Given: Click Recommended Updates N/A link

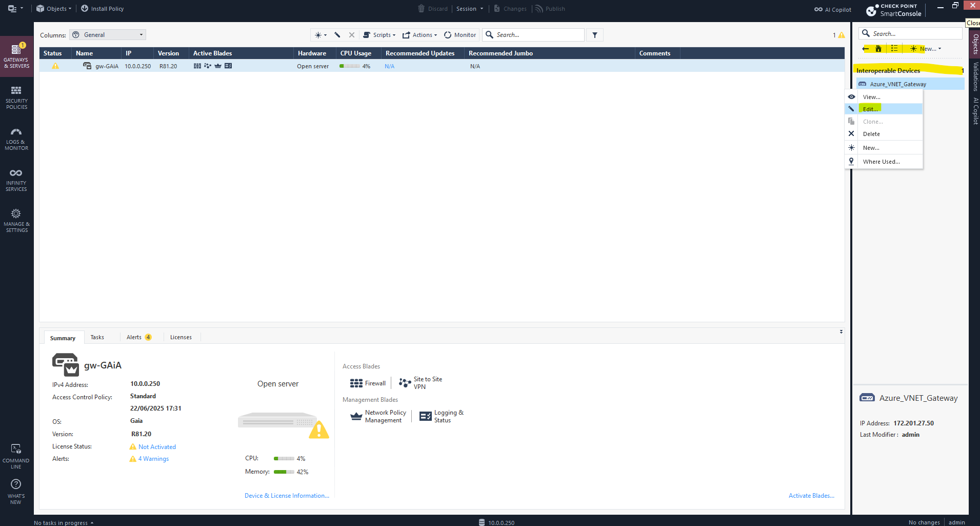Looking at the screenshot, I should pos(390,66).
